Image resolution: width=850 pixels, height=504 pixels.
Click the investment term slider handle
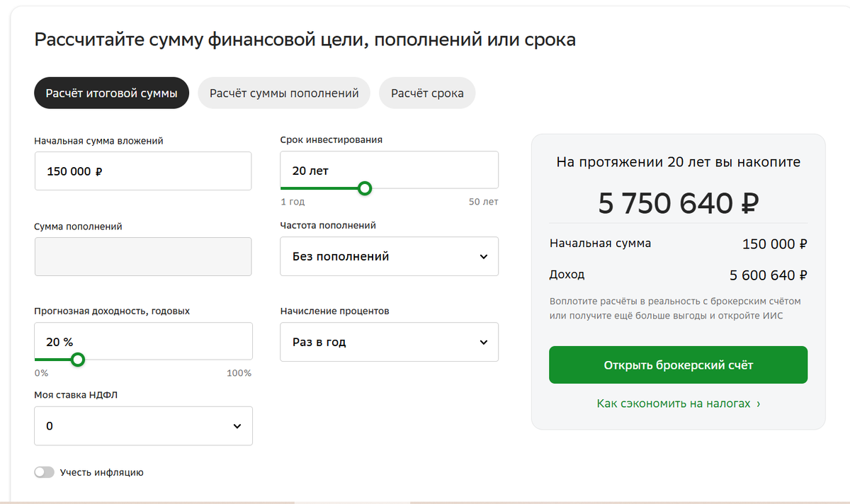[x=365, y=188]
